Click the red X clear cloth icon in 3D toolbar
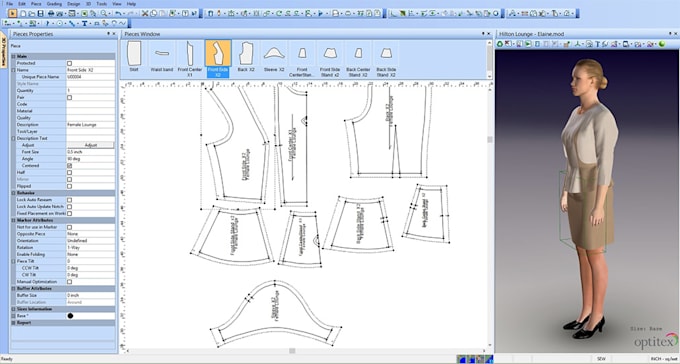The image size is (680, 364). click(507, 44)
